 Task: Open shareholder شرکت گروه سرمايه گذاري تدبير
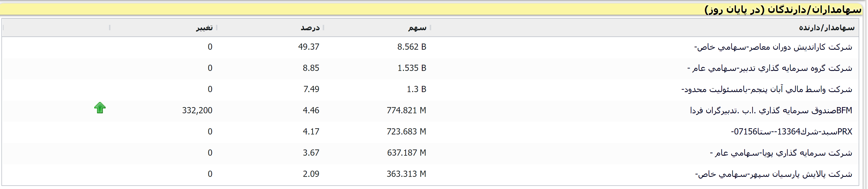[x=769, y=68]
